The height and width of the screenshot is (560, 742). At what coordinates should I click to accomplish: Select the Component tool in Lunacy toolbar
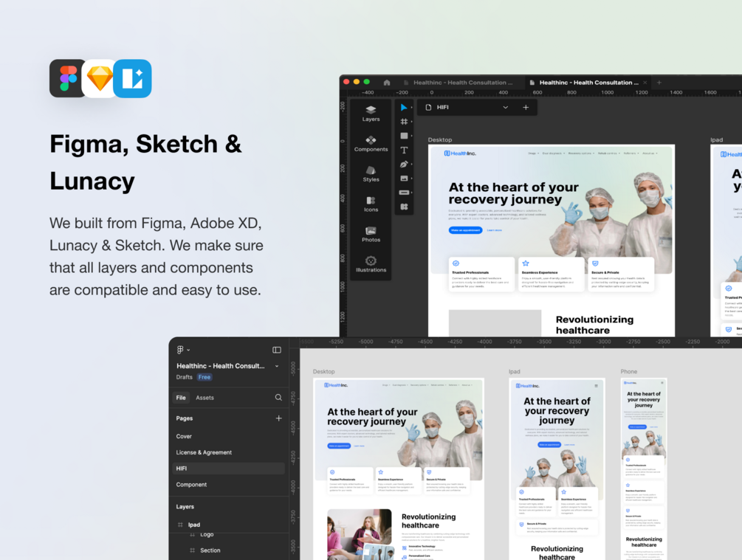coord(404,207)
